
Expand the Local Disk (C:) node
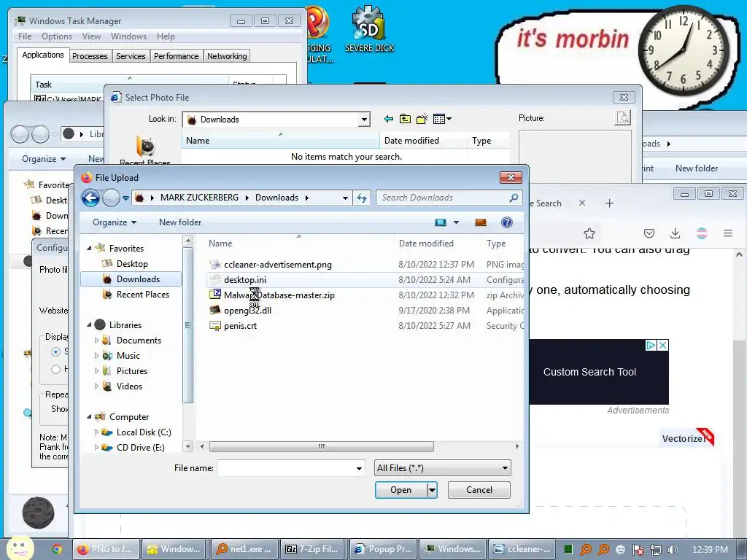pyautogui.click(x=97, y=432)
